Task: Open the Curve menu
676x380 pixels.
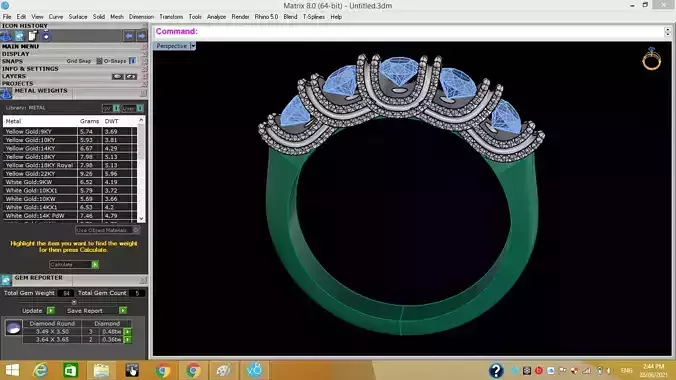Action: (x=56, y=17)
